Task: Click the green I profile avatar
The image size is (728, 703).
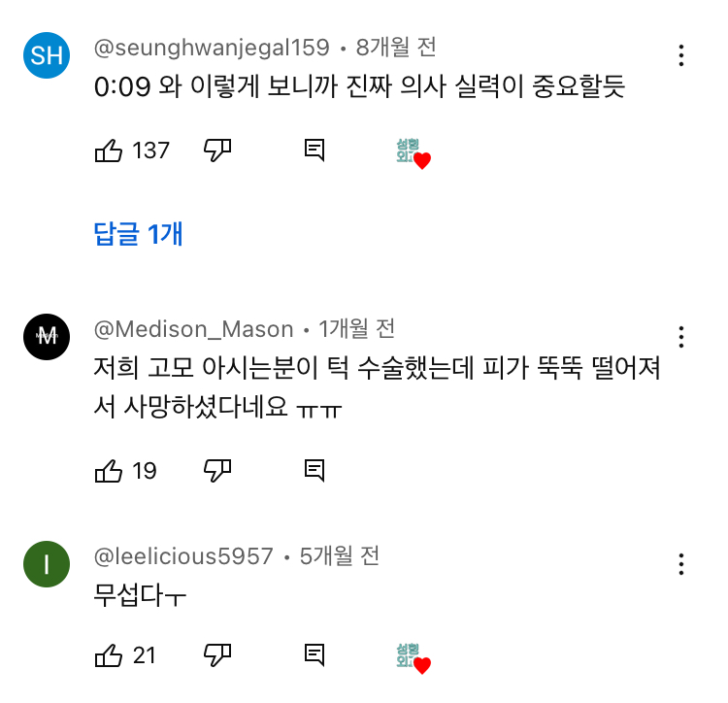Action: (x=47, y=564)
